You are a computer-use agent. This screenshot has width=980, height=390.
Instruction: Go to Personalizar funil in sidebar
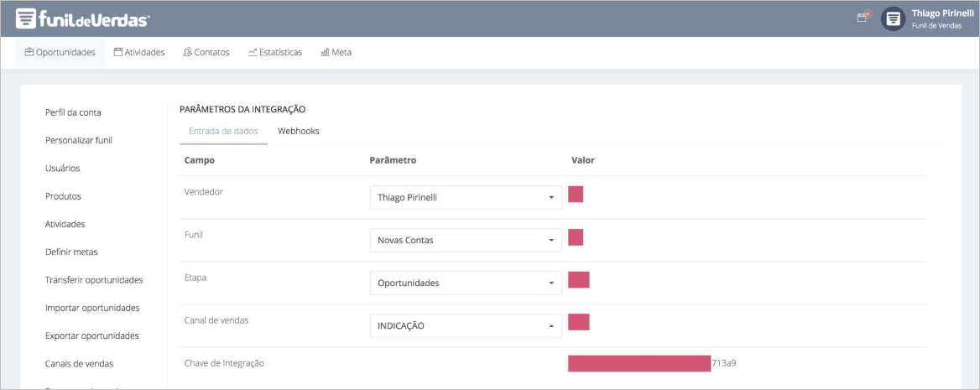79,140
